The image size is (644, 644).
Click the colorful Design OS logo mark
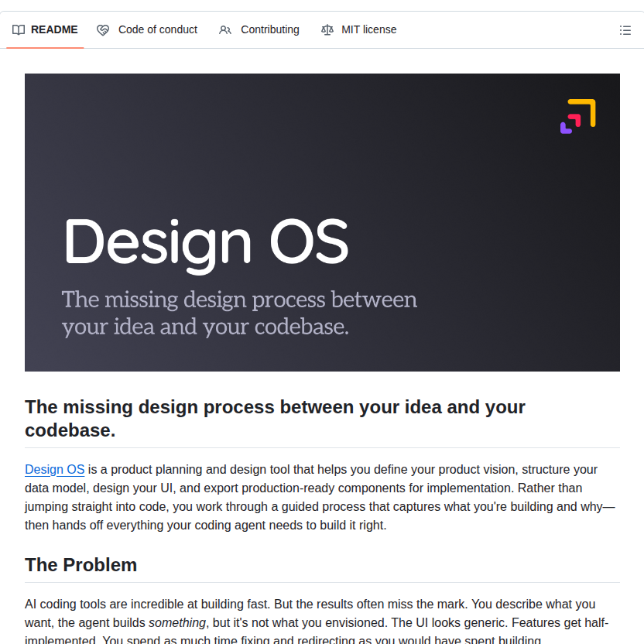click(x=578, y=115)
